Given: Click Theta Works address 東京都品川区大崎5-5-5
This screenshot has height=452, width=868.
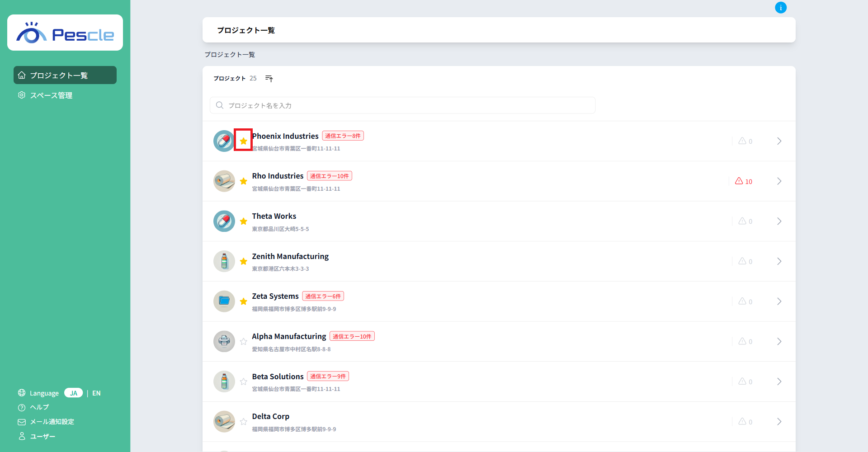Looking at the screenshot, I should [x=280, y=229].
